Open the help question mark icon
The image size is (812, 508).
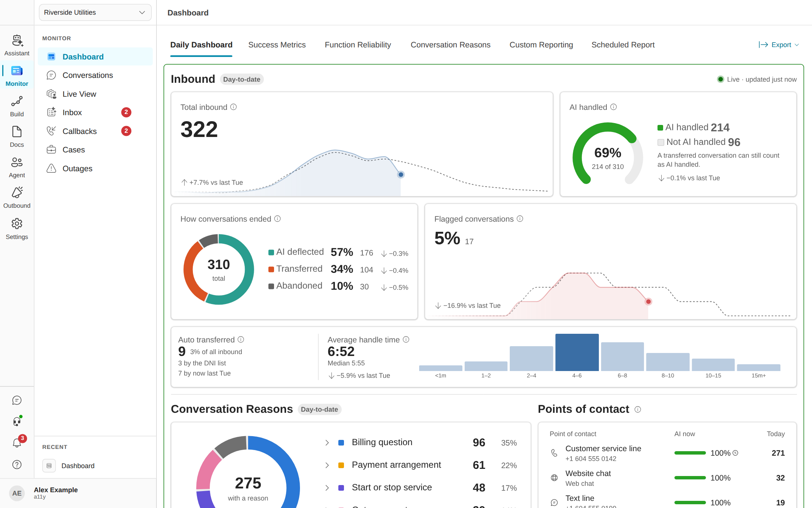click(x=17, y=464)
